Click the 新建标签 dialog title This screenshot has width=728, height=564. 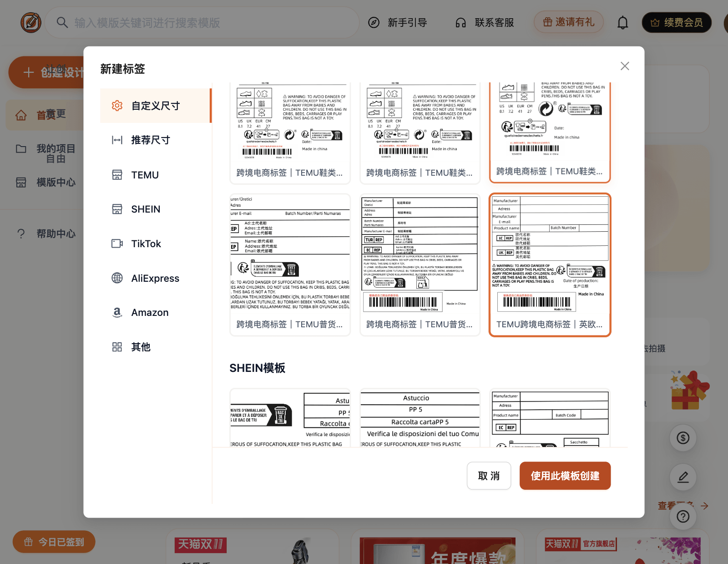[x=122, y=69]
